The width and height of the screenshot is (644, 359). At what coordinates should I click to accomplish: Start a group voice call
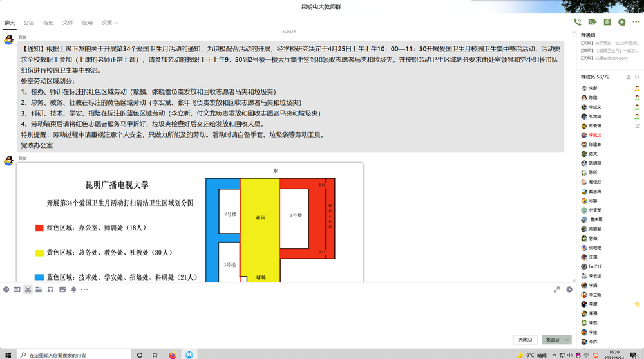[x=578, y=22]
